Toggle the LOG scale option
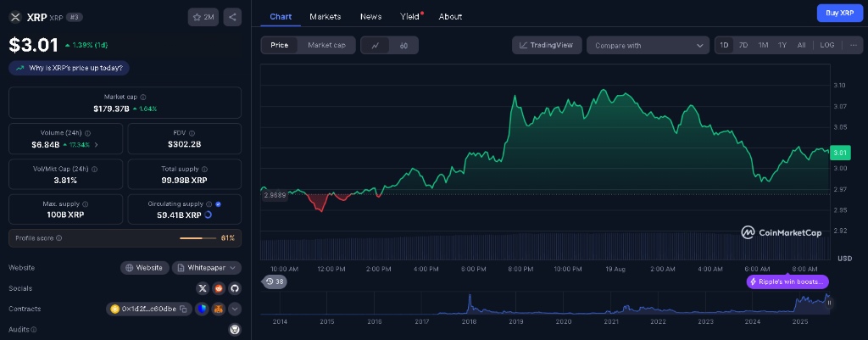The image size is (868, 340). [x=827, y=46]
